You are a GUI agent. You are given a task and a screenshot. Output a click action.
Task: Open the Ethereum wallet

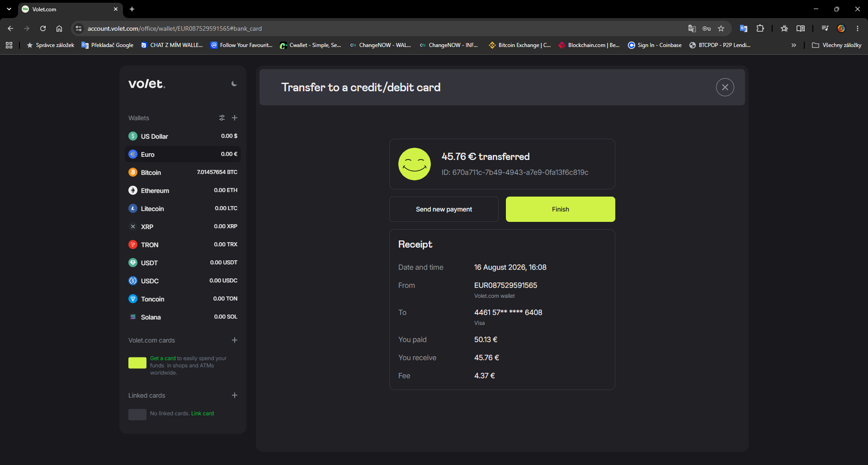[183, 190]
